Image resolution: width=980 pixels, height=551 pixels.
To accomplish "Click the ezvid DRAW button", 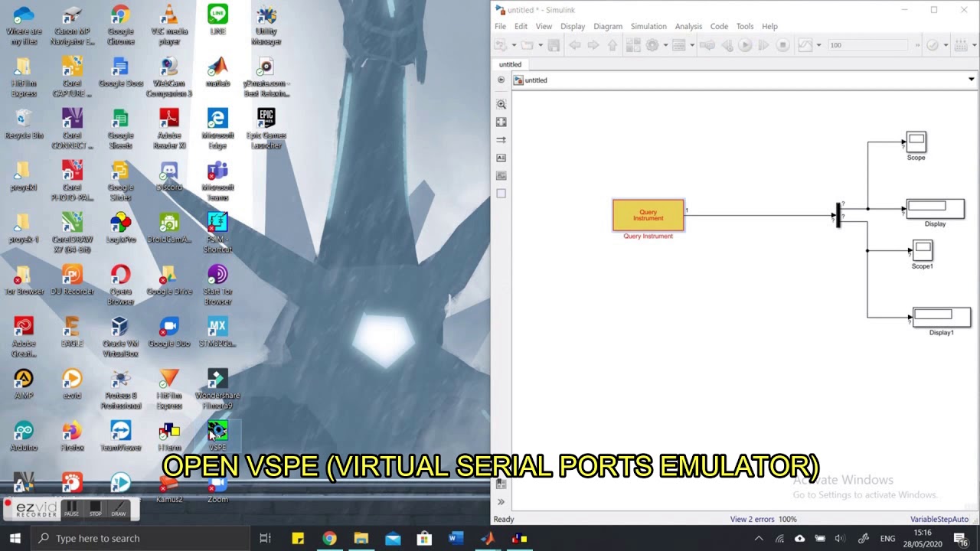I will point(119,509).
